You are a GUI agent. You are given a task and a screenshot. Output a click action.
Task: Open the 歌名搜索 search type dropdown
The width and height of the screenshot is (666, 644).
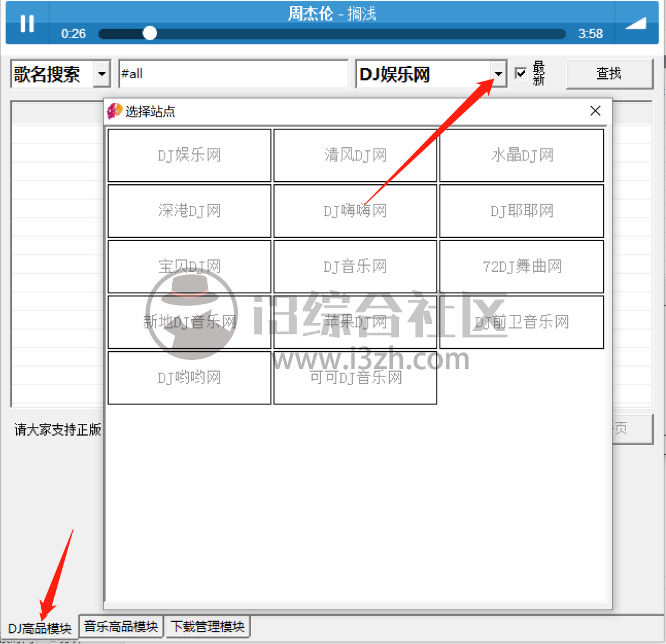click(102, 74)
